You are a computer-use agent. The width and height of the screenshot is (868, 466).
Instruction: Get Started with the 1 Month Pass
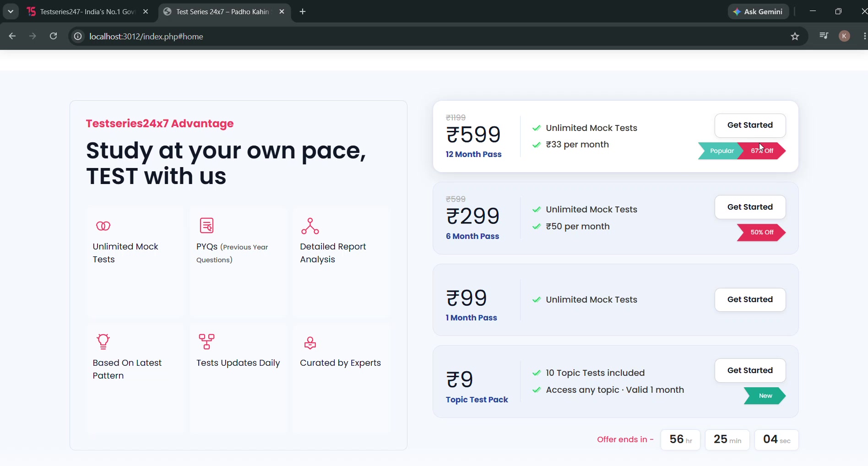pyautogui.click(x=750, y=299)
